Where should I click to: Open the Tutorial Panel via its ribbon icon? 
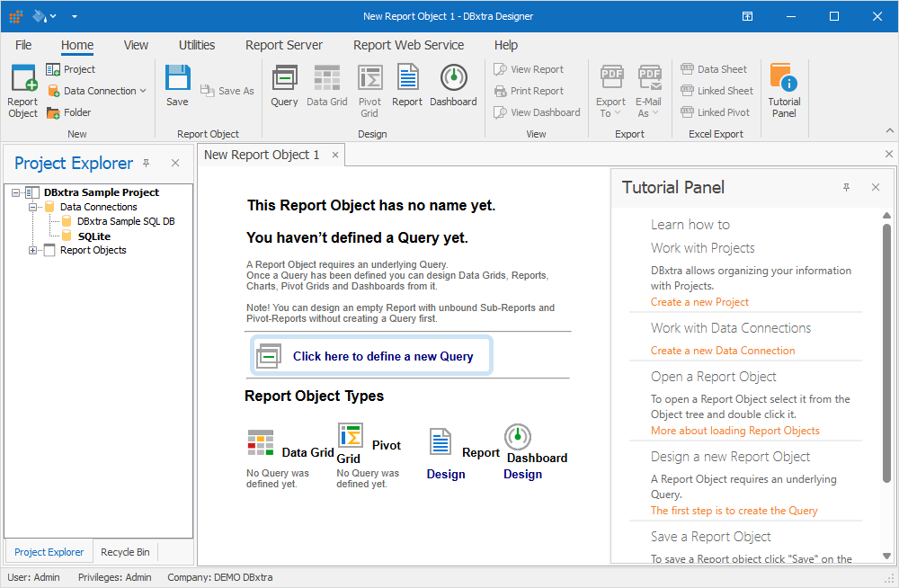coord(783,85)
